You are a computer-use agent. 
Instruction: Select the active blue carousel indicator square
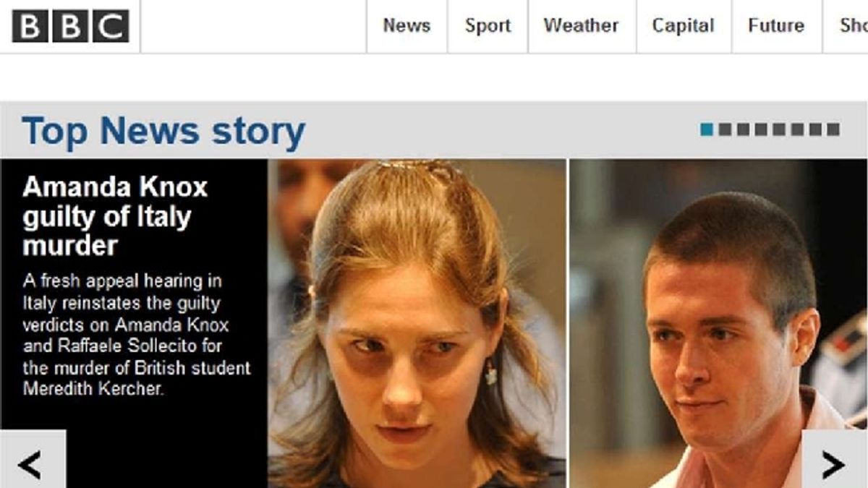coord(707,129)
